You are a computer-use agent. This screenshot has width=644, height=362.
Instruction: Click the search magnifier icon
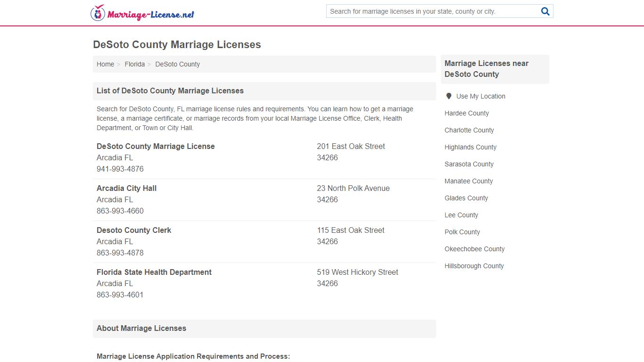(x=545, y=11)
